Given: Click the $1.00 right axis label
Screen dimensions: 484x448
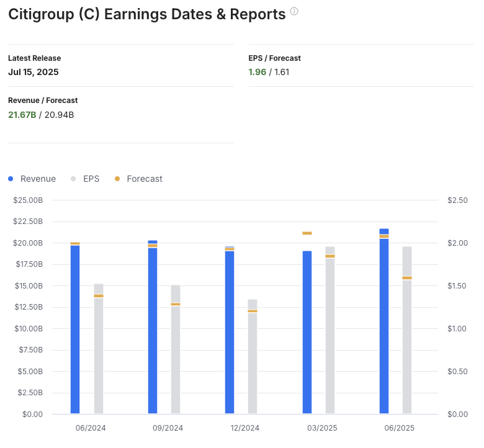Looking at the screenshot, I should tap(457, 328).
